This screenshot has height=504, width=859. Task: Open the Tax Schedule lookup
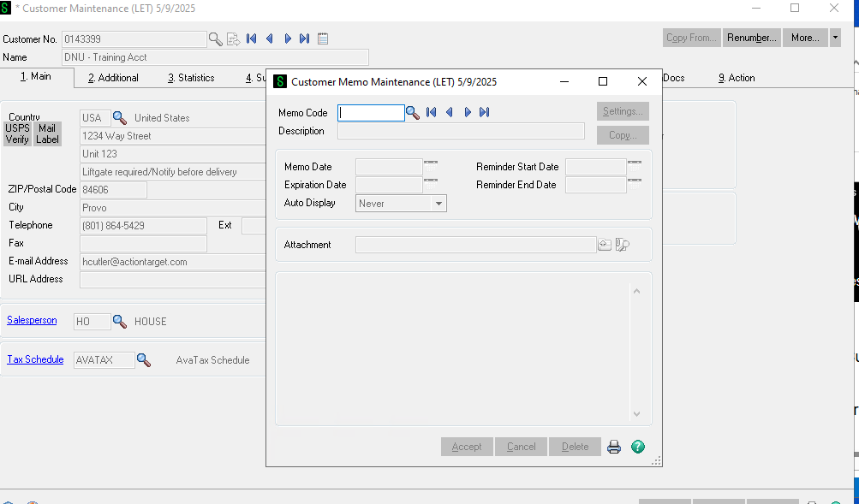pos(144,360)
